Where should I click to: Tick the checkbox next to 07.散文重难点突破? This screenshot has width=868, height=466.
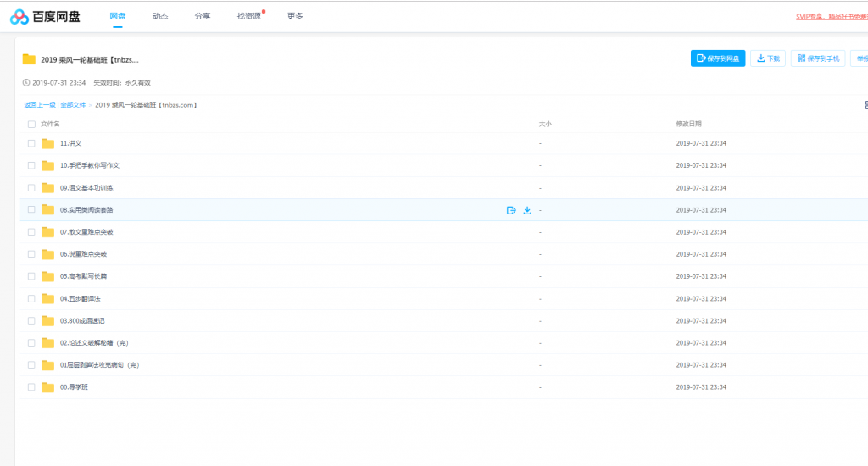click(x=31, y=231)
